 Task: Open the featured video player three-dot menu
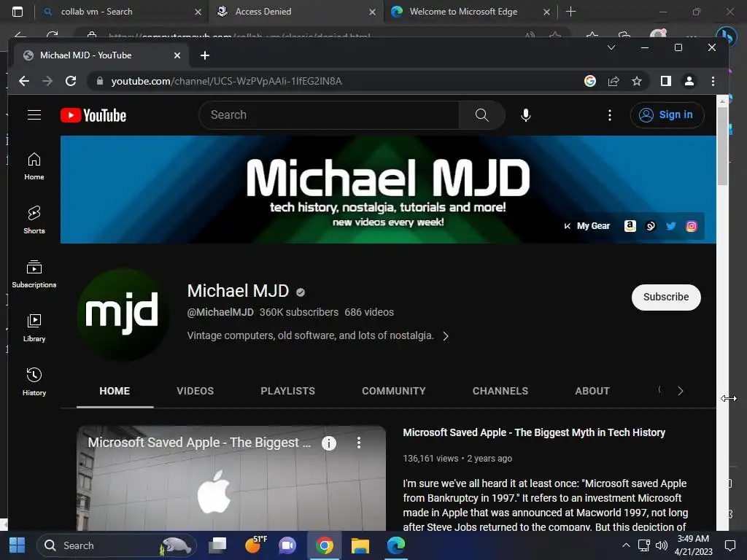point(359,443)
